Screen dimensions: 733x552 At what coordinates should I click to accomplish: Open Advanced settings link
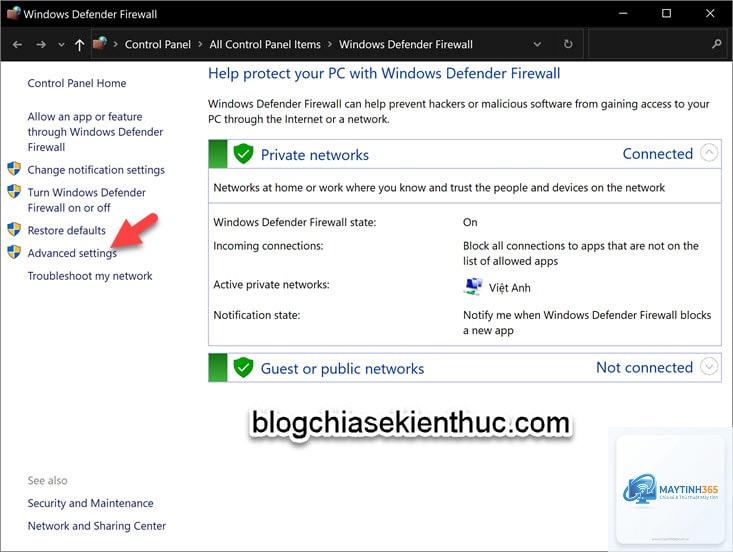click(x=72, y=253)
